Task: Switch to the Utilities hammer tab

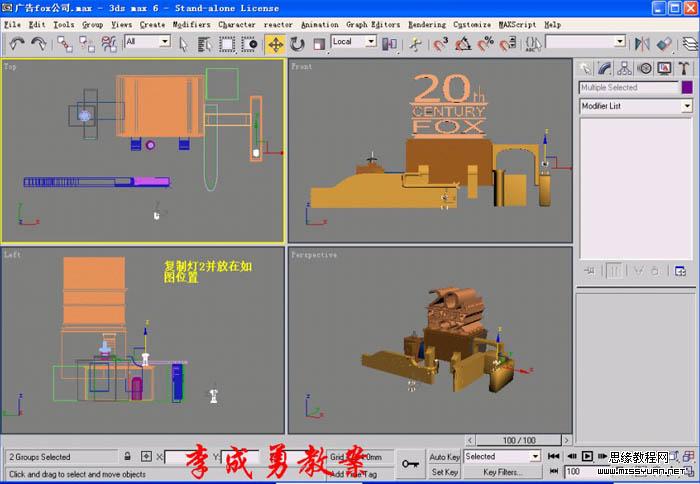Action: [x=683, y=68]
